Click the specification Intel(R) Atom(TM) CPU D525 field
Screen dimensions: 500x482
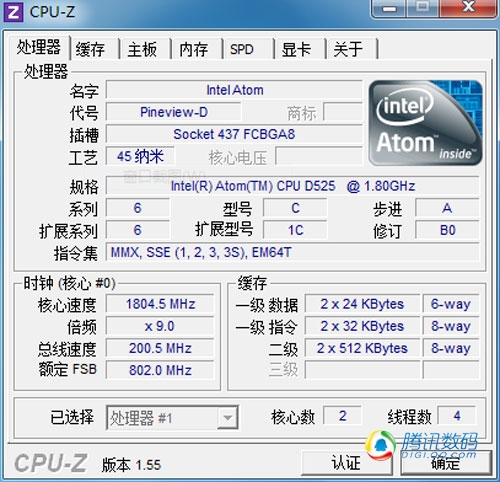293,186
